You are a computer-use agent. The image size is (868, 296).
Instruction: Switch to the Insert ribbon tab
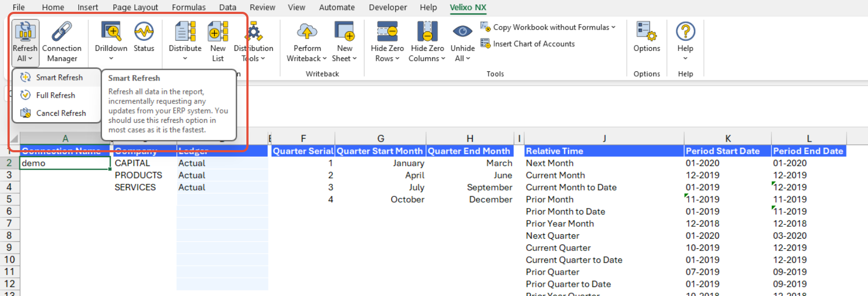[x=87, y=8]
